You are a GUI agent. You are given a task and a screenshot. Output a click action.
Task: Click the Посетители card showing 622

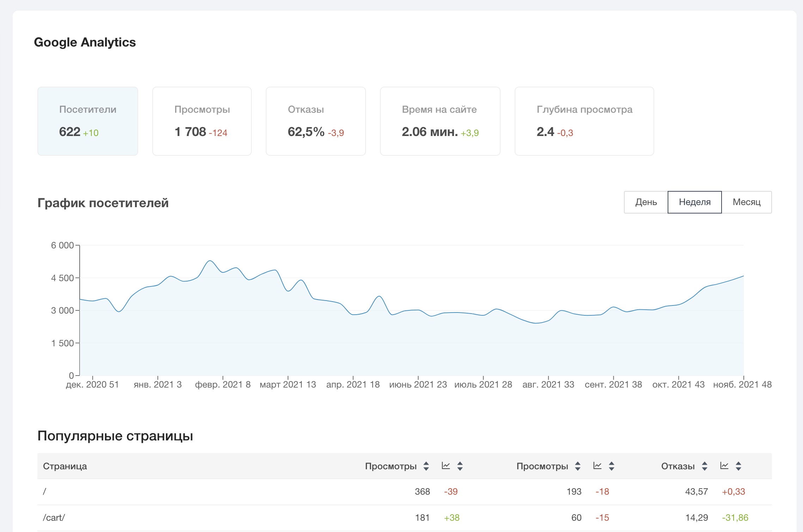87,121
